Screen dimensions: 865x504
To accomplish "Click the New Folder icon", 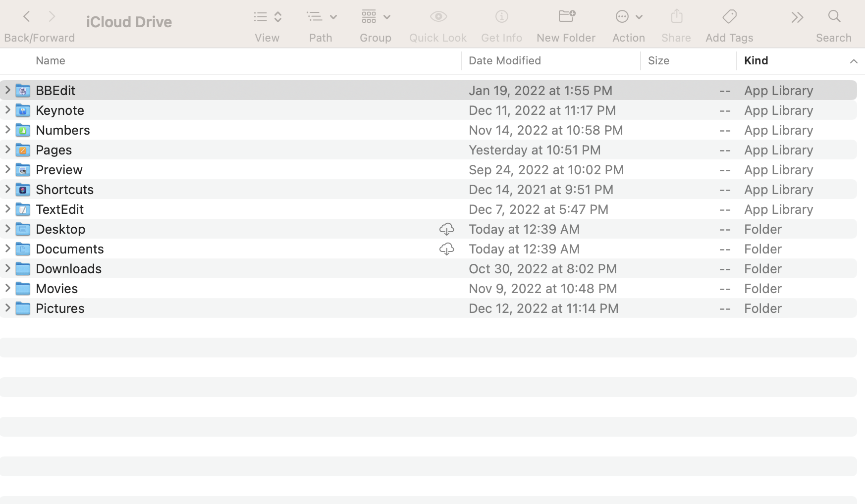I will point(565,16).
